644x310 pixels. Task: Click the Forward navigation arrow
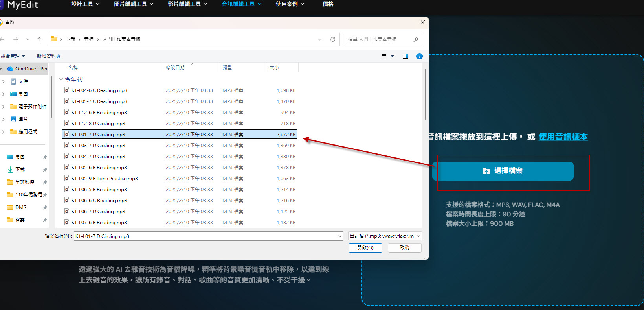click(16, 39)
